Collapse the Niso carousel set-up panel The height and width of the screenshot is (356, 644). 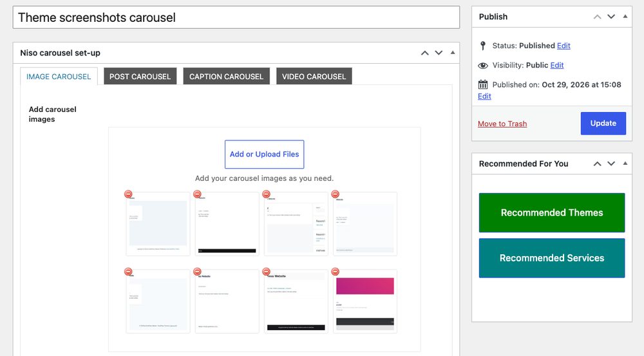(453, 53)
